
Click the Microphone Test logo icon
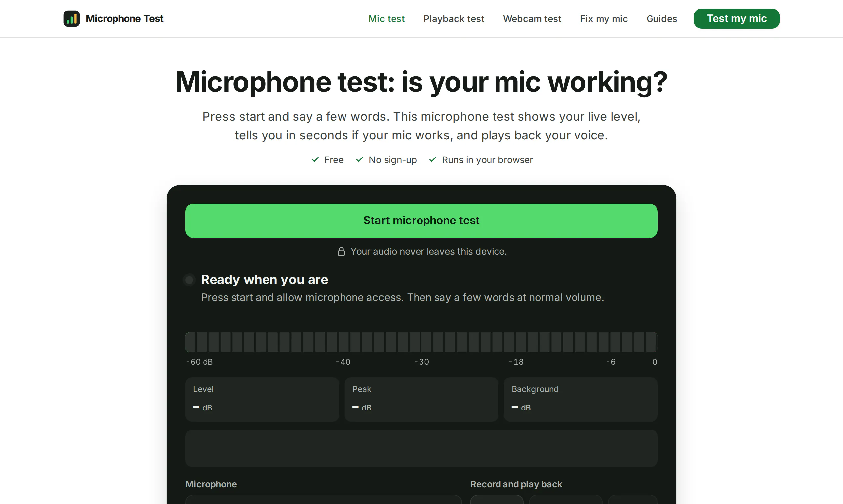[71, 18]
